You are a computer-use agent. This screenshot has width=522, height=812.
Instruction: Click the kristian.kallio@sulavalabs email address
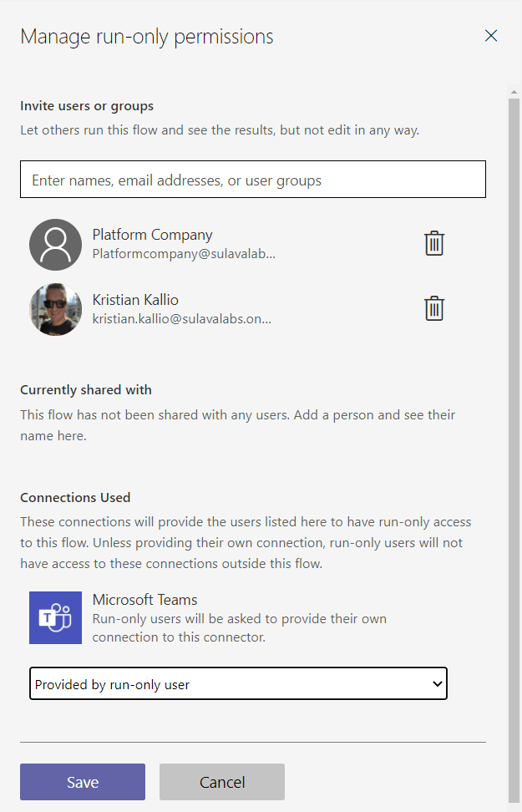pos(181,318)
